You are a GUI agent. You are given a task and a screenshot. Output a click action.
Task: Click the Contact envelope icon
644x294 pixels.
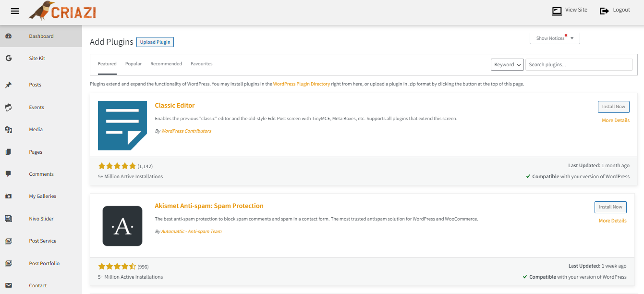[x=8, y=285]
